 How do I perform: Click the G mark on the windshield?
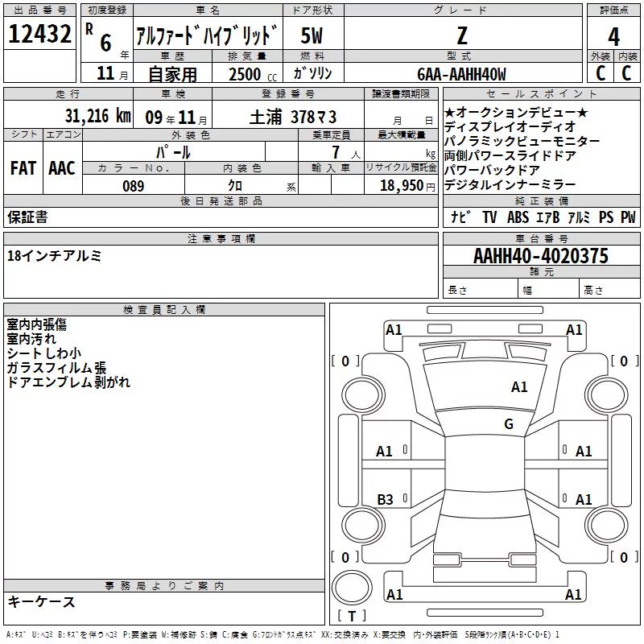509,424
